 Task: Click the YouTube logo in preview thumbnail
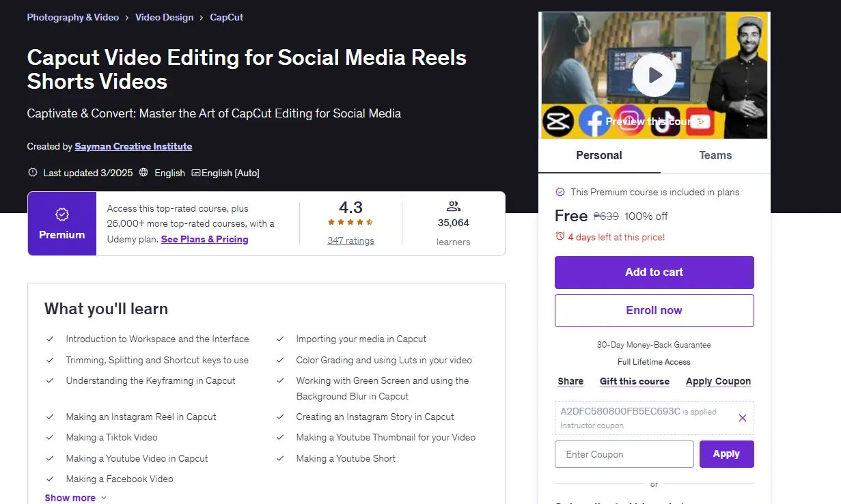pyautogui.click(x=699, y=122)
